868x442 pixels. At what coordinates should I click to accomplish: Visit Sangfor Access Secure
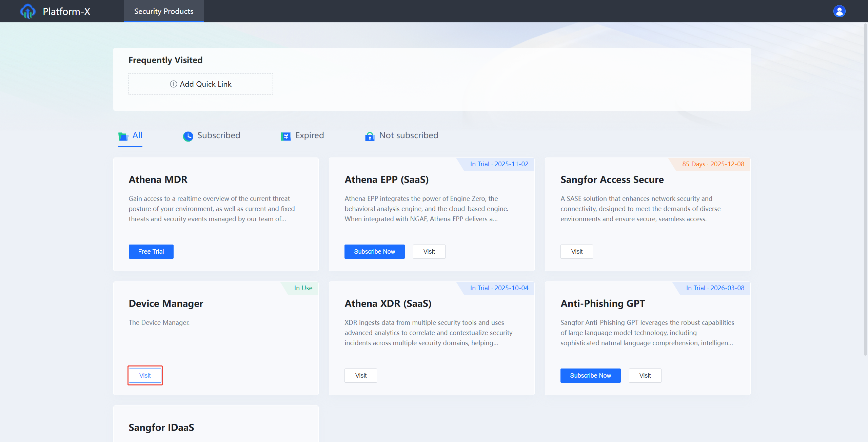point(576,251)
